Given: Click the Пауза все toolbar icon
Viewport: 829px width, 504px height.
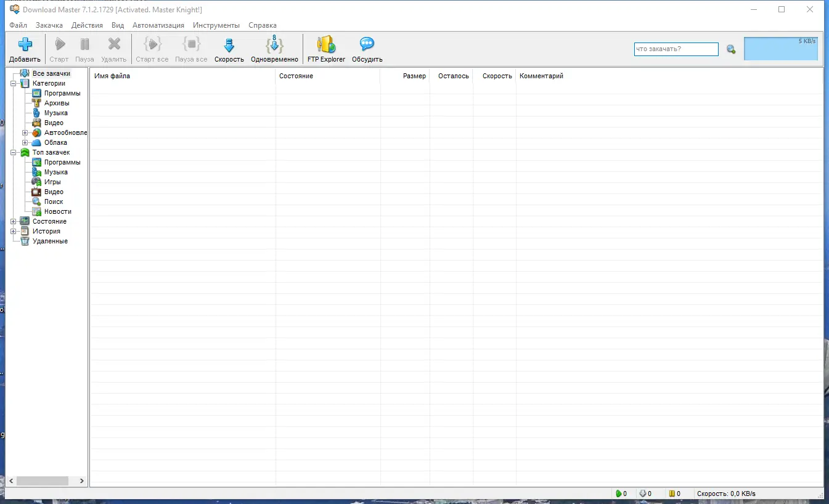Looking at the screenshot, I should (191, 44).
